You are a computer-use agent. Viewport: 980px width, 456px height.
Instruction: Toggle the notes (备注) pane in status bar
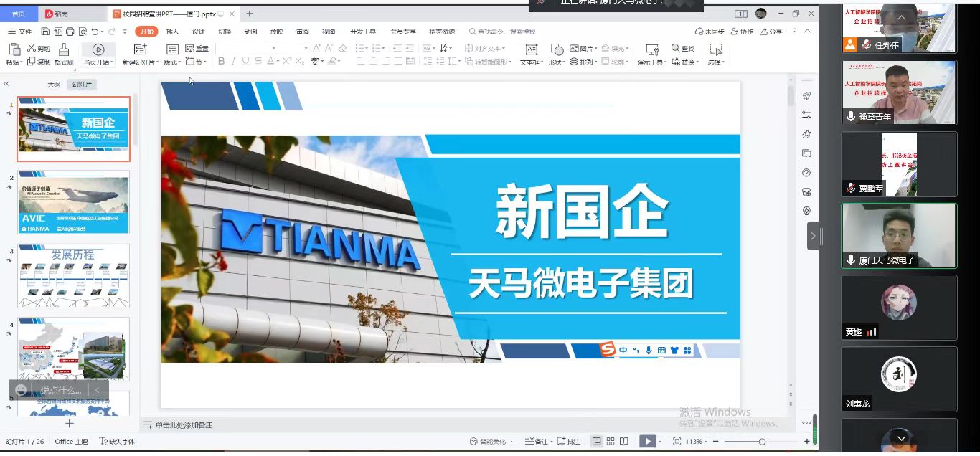(x=537, y=442)
